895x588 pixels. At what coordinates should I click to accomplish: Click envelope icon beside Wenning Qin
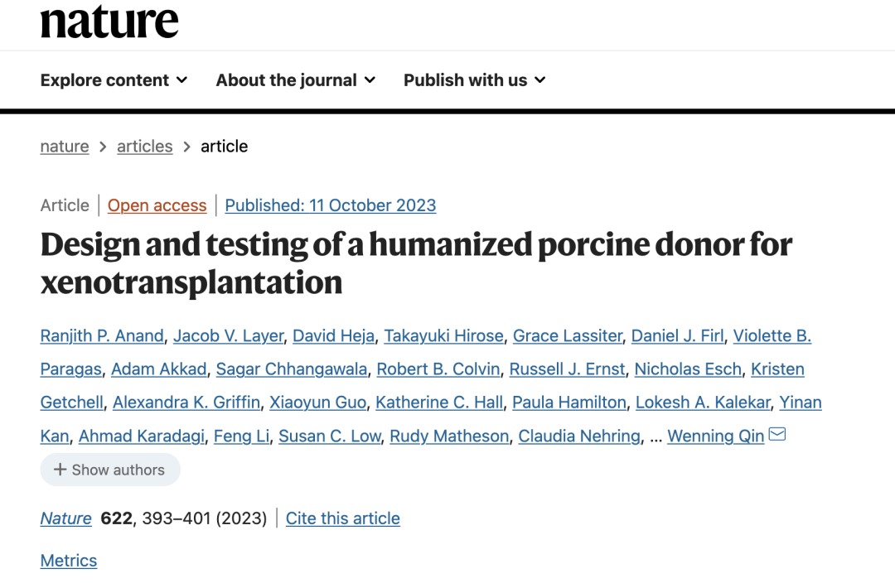click(777, 435)
